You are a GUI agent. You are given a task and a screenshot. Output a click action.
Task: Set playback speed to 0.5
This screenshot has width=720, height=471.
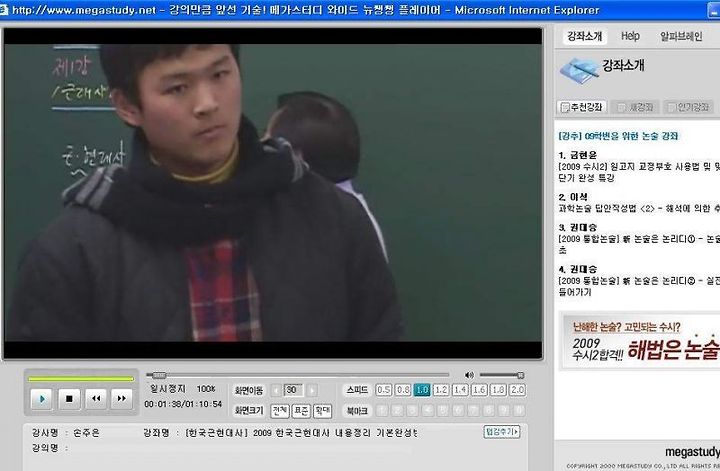(x=383, y=390)
